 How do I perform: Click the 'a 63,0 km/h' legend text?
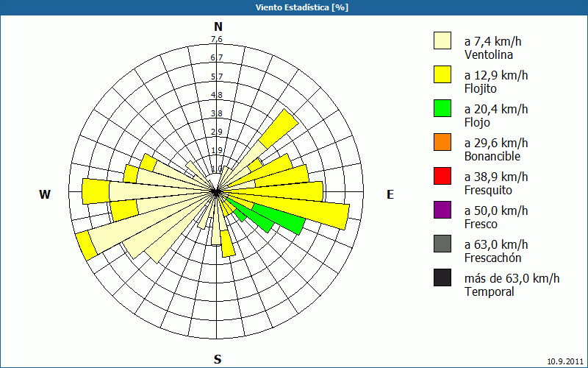496,244
